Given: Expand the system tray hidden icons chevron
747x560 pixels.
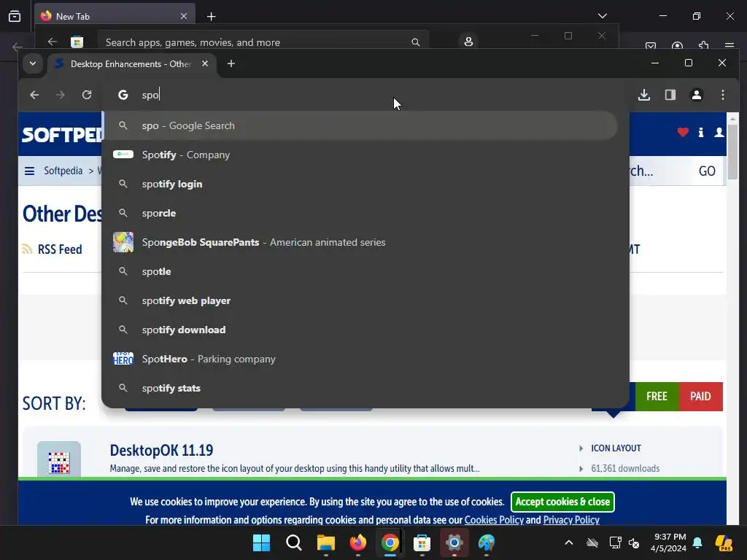Looking at the screenshot, I should pyautogui.click(x=569, y=542).
